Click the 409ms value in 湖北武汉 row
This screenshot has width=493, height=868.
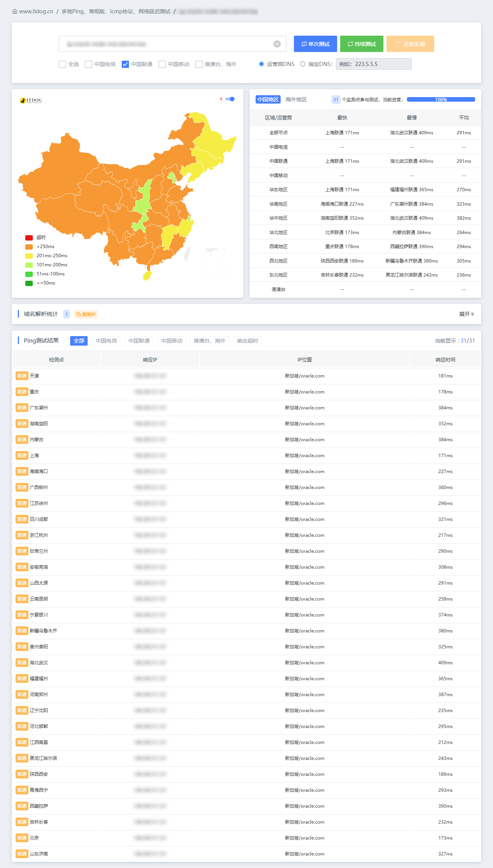click(445, 663)
